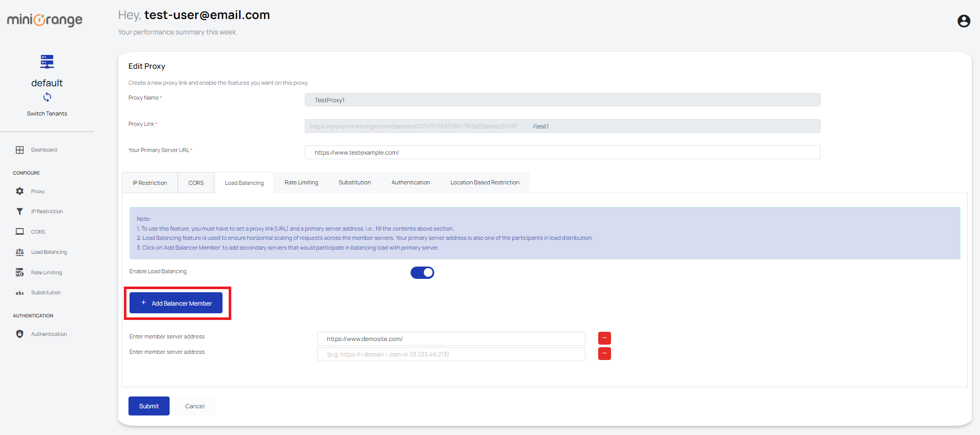Open the Rate Limiting tab
Image resolution: width=980 pixels, height=435 pixels.
click(302, 182)
